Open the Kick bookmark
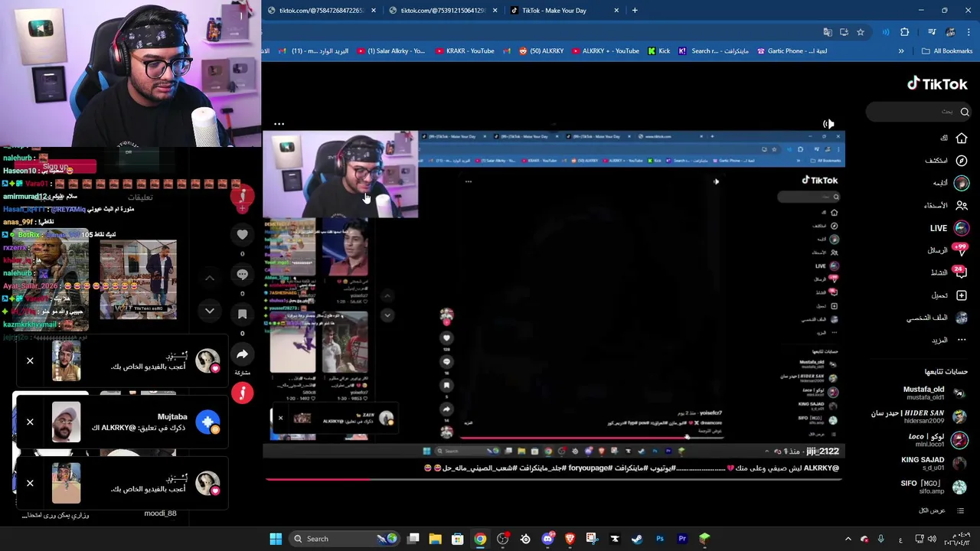980x551 pixels. 658,51
